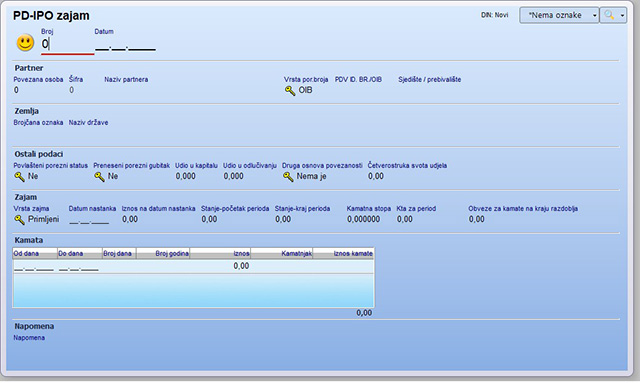This screenshot has width=640, height=383.
Task: Click the Brojčana oznaka label
Action: 38,122
